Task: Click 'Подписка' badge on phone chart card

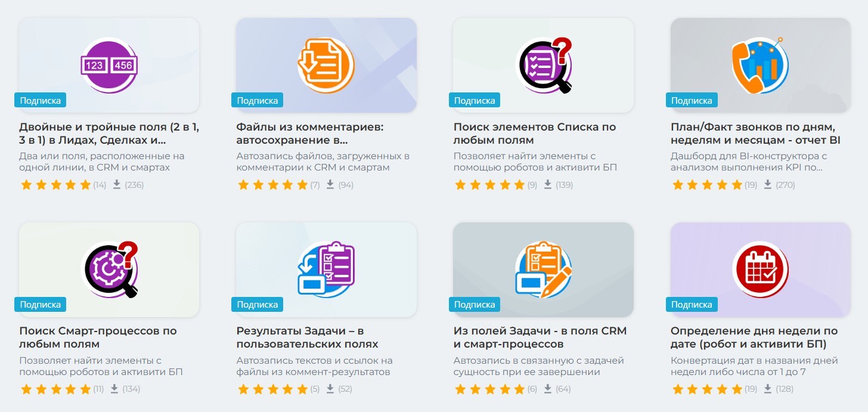Action: point(692,100)
